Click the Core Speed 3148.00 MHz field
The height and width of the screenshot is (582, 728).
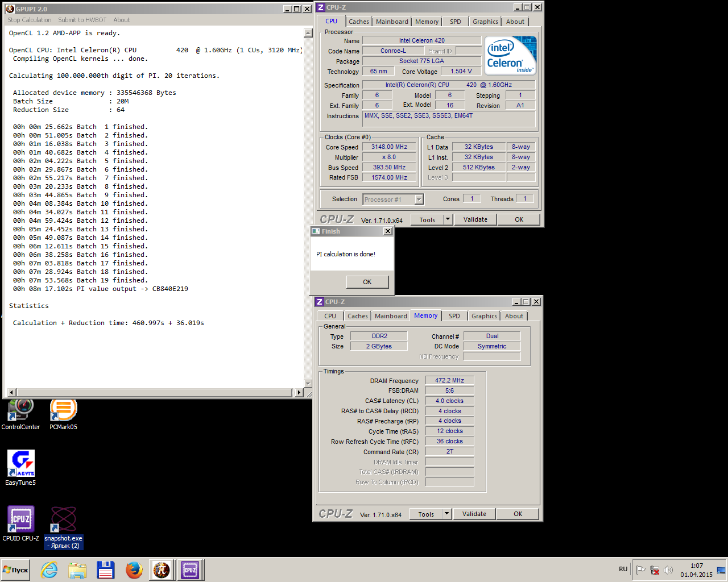pos(390,147)
